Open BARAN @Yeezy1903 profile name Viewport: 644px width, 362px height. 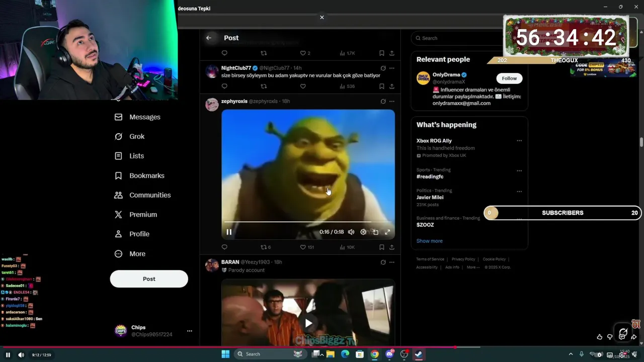pos(230,262)
